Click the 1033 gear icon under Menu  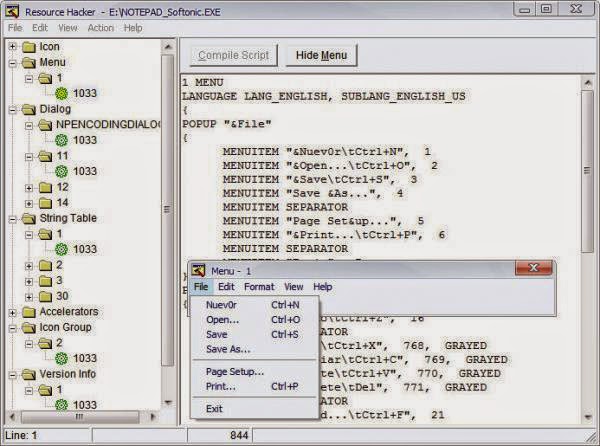61,93
